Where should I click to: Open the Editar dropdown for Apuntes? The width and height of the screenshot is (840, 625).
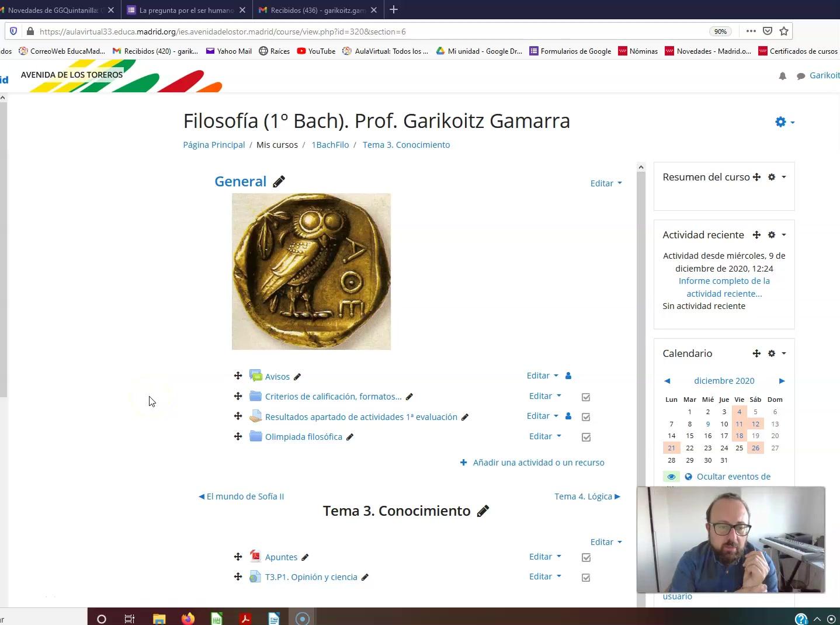tap(545, 557)
